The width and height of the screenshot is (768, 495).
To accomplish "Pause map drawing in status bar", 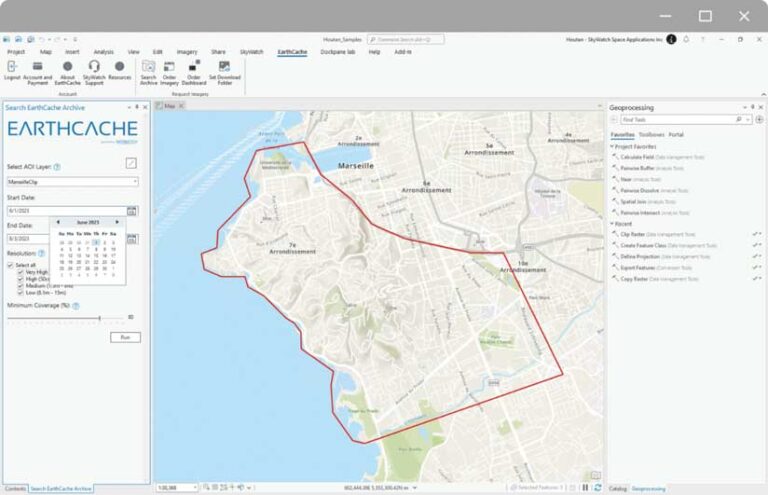I will pyautogui.click(x=585, y=488).
